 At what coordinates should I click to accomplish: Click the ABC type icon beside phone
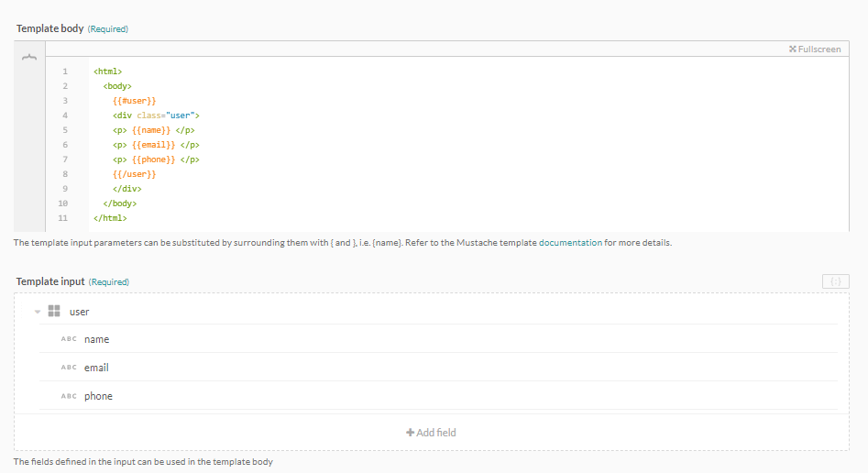69,396
